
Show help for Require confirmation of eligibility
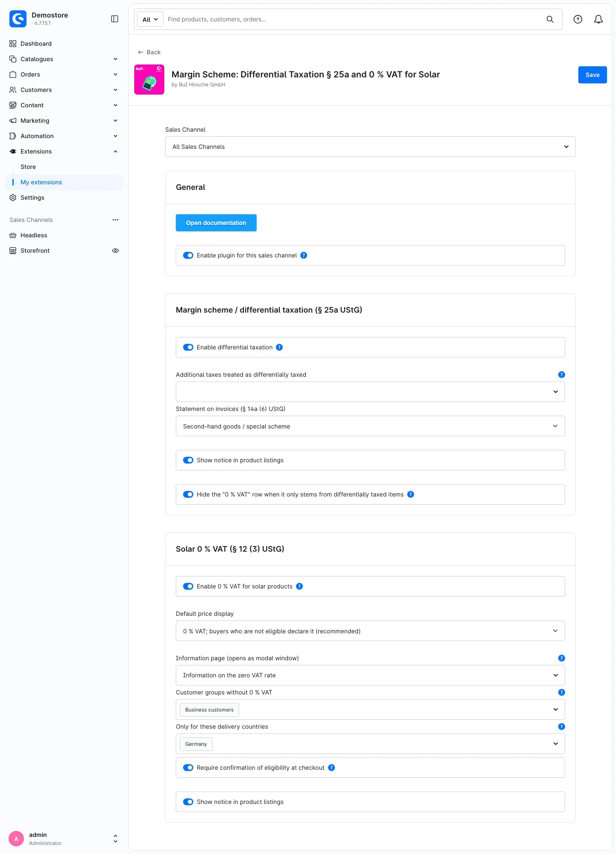point(332,768)
